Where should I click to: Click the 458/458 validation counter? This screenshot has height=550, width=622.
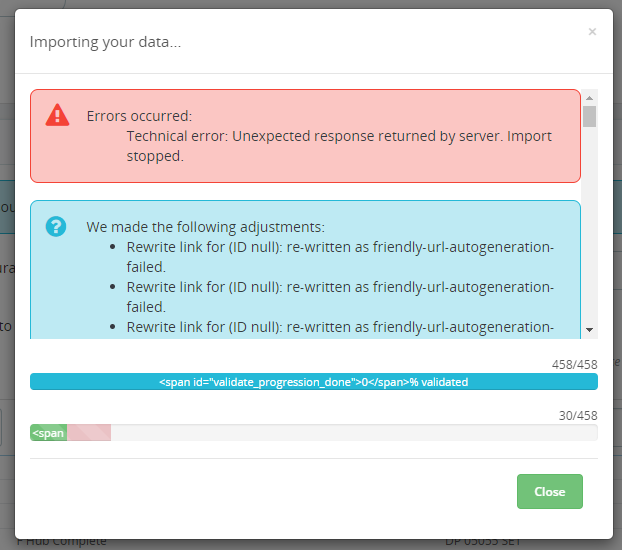click(574, 365)
